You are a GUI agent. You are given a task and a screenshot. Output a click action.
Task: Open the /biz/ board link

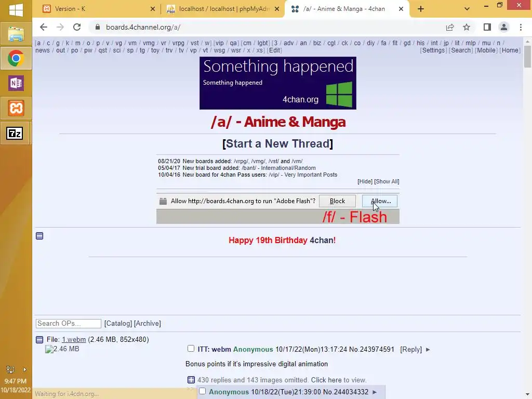pos(317,43)
